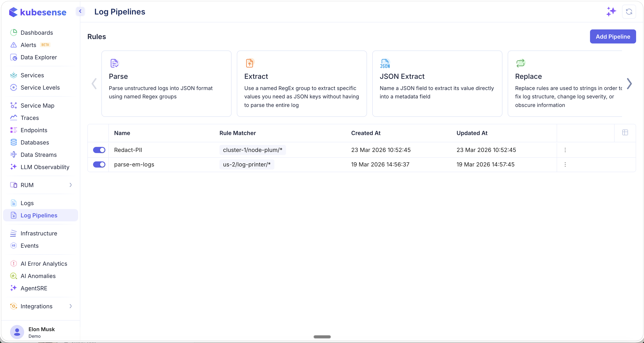Image resolution: width=644 pixels, height=343 pixels.
Task: Open the kebab menu for Redact-PII row
Action: point(565,150)
